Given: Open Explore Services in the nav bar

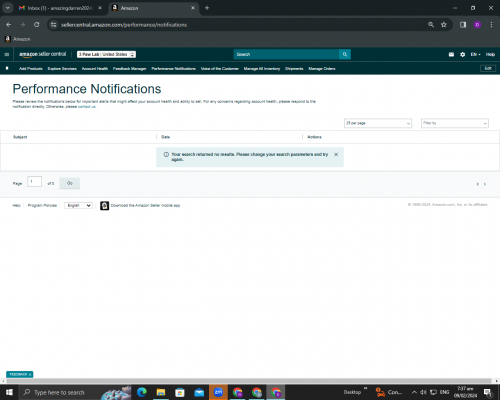Looking at the screenshot, I should pos(62,69).
